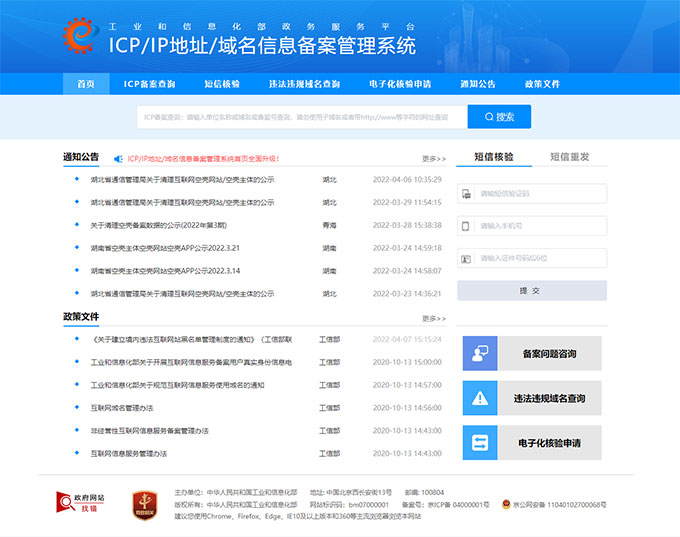This screenshot has height=537, width=680.
Task: Click the 提交 submit button
Action: [532, 291]
